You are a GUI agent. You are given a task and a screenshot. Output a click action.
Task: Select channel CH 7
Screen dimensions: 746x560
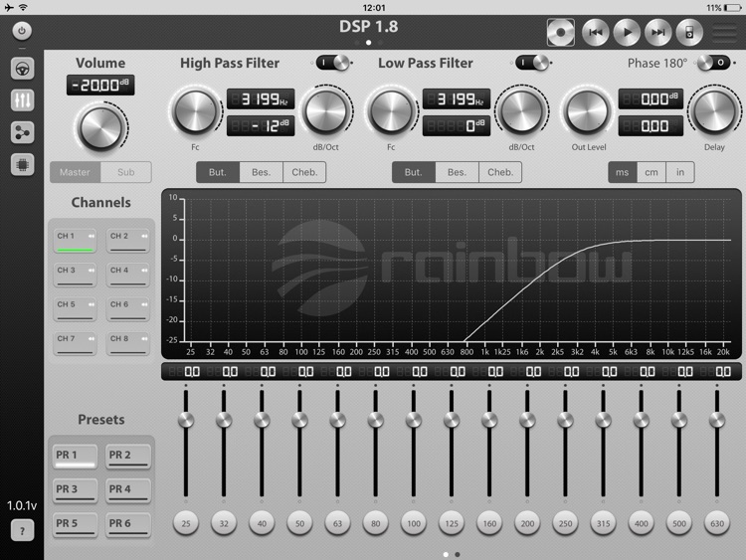tap(76, 343)
